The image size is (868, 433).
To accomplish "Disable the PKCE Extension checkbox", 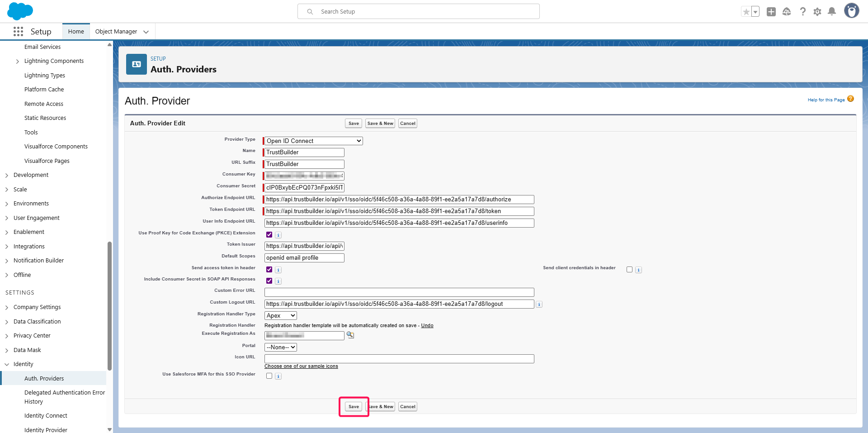I will click(x=269, y=235).
